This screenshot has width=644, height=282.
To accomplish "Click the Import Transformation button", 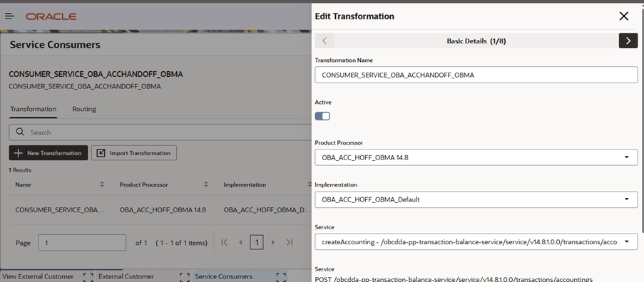I will click(x=134, y=153).
